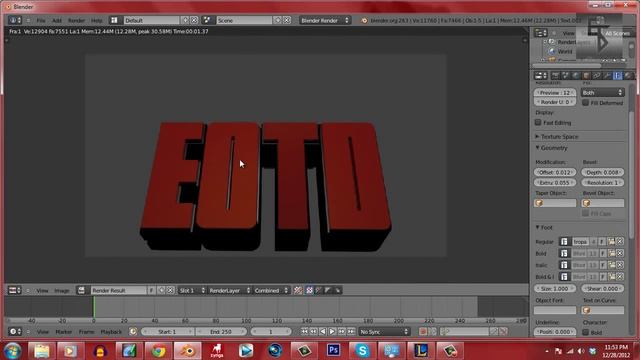Open the Object Data (font) properties tab
640x360 pixels.
(x=618, y=76)
